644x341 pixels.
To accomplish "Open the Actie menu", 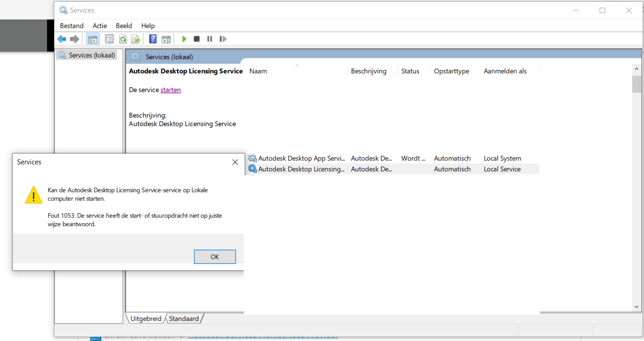I will click(x=100, y=26).
